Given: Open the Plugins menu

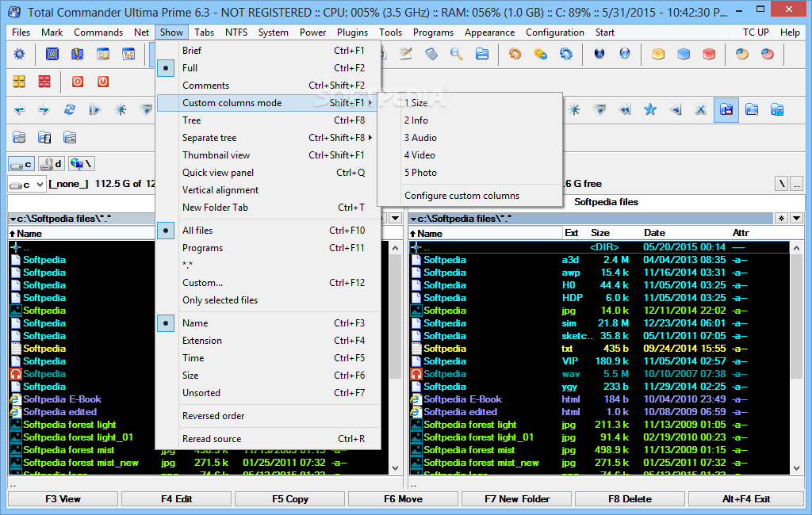Looking at the screenshot, I should [352, 32].
